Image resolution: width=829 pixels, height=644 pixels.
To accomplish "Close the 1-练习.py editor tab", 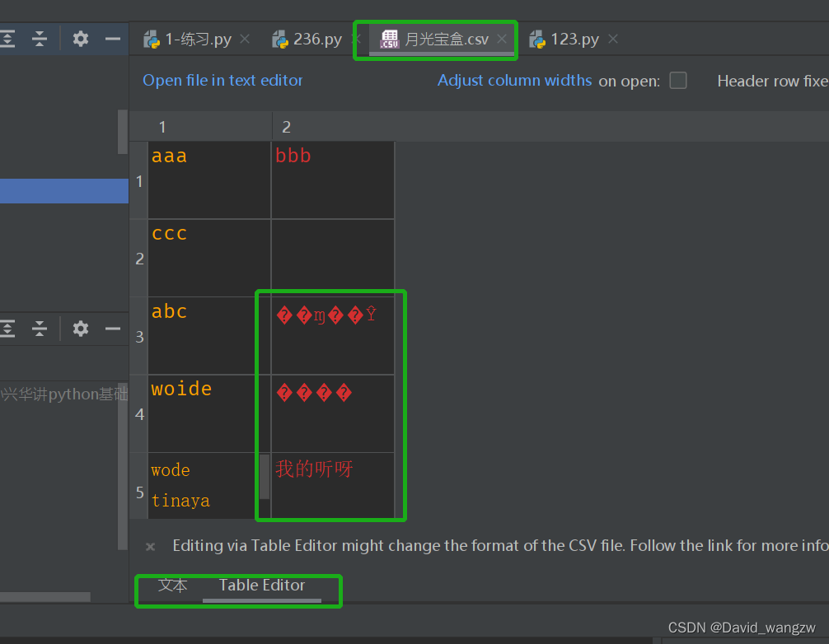I will click(x=245, y=40).
